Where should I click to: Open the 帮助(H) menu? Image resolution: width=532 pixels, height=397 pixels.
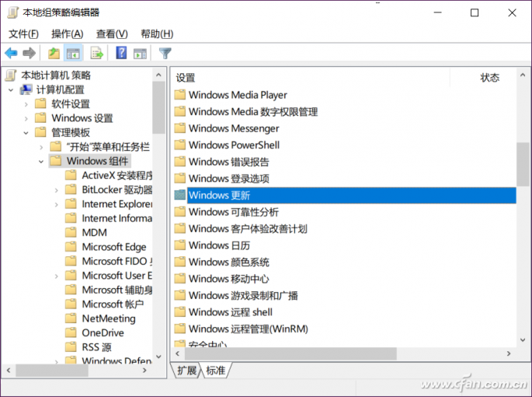[x=157, y=33]
